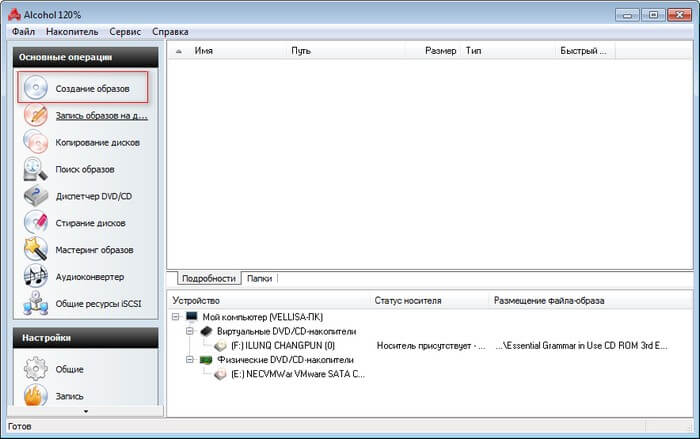Open the Файл menu
Image resolution: width=700 pixels, height=439 pixels.
[23, 32]
